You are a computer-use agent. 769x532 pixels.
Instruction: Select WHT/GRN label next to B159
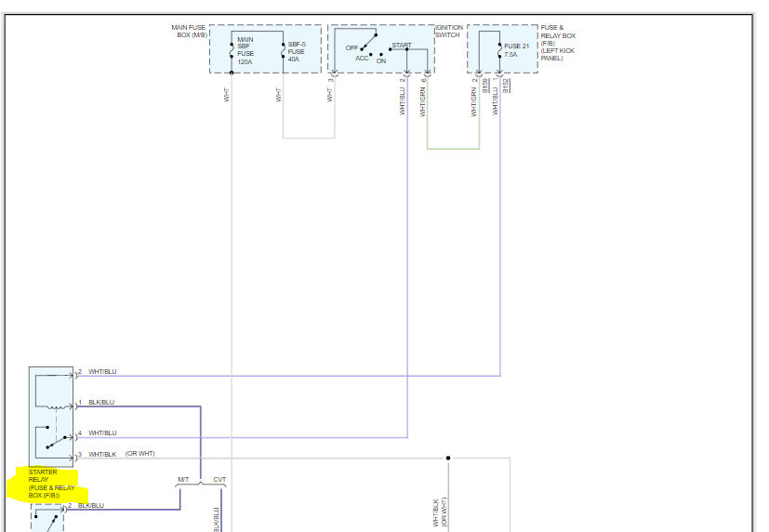[473, 102]
